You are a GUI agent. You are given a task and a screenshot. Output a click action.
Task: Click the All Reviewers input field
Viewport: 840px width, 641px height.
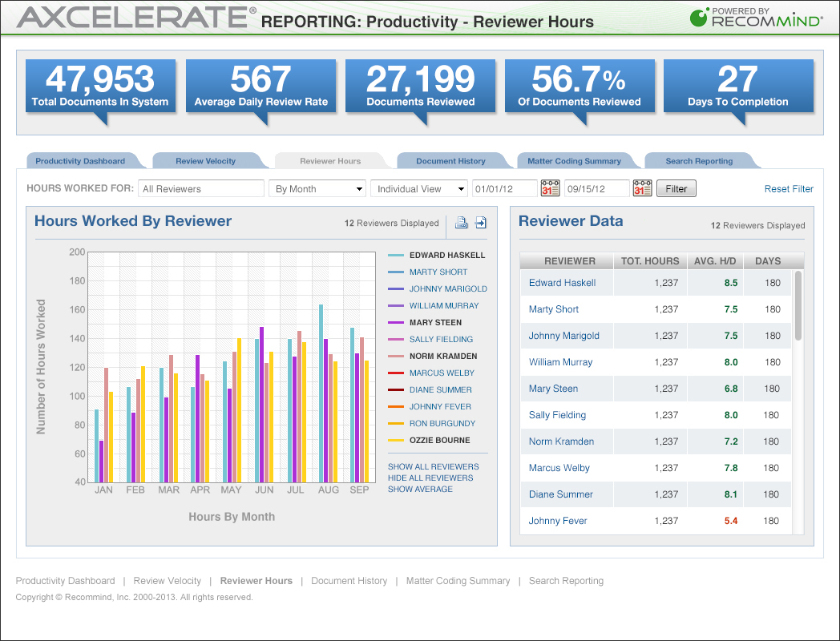(x=201, y=188)
